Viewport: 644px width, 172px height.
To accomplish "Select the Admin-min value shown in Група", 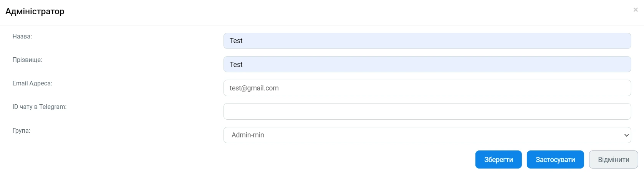I will click(x=248, y=135).
